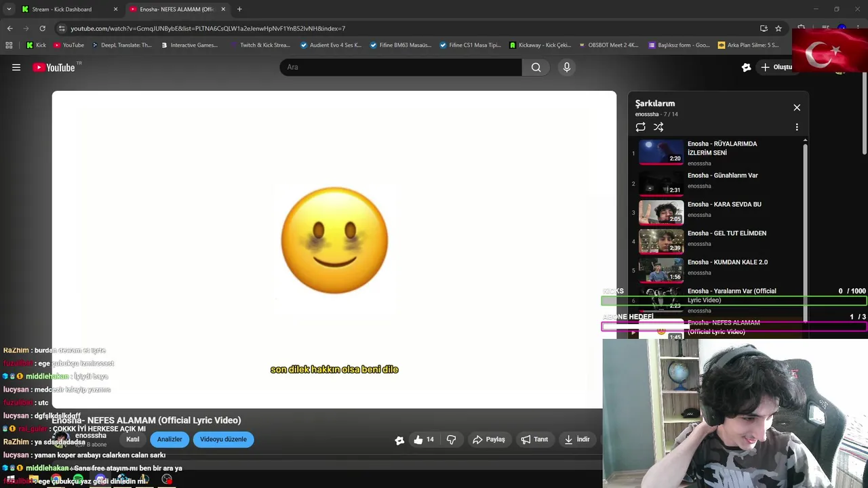The width and height of the screenshot is (868, 488).
Task: Bookmark this page with star icon
Action: (x=778, y=28)
